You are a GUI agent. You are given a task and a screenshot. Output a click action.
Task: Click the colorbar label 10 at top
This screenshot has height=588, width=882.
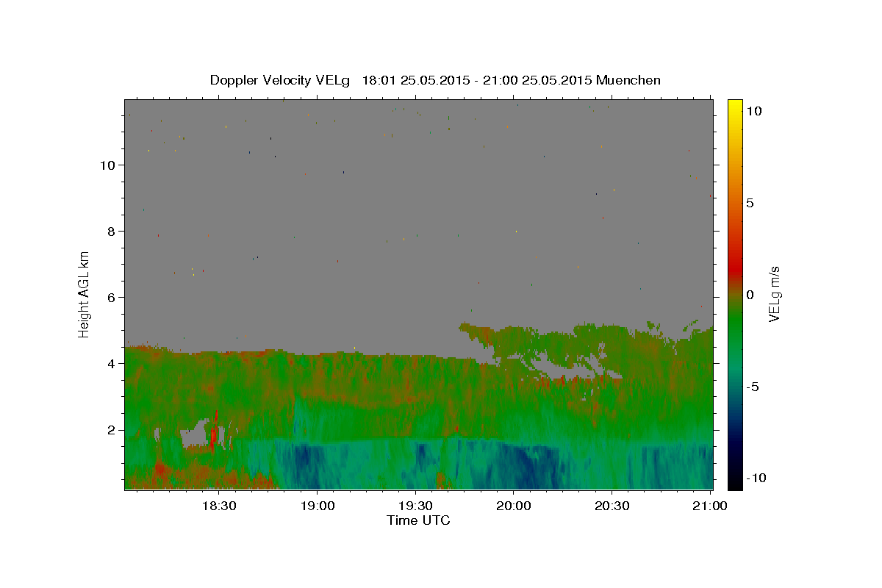click(x=753, y=110)
